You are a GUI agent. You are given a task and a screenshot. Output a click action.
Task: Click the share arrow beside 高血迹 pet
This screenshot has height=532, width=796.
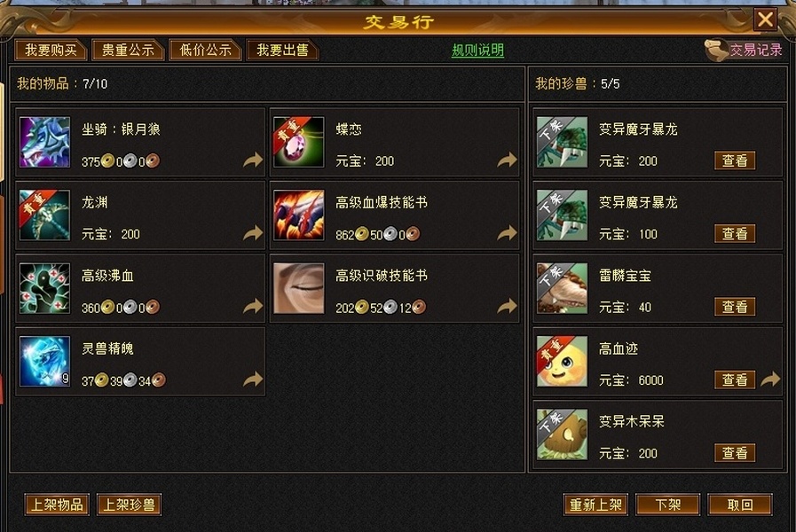(770, 379)
